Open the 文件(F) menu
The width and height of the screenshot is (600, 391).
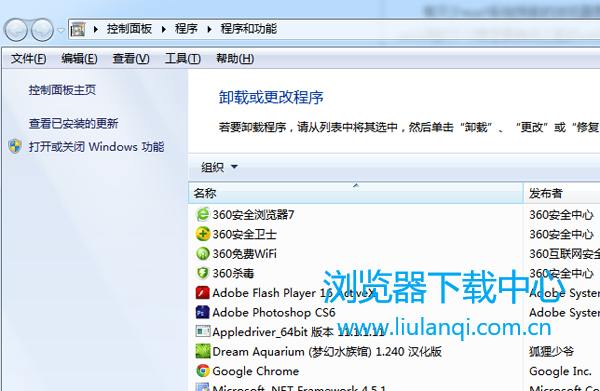click(29, 59)
